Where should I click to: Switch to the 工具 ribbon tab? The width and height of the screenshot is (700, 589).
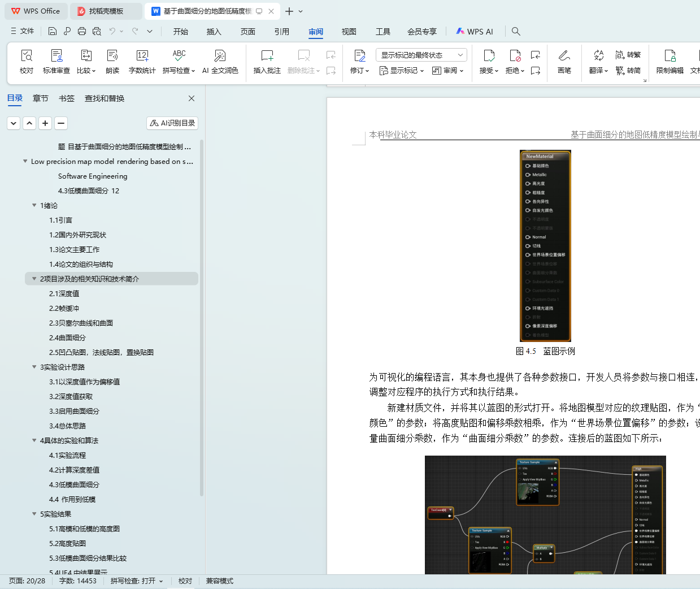[x=383, y=32]
